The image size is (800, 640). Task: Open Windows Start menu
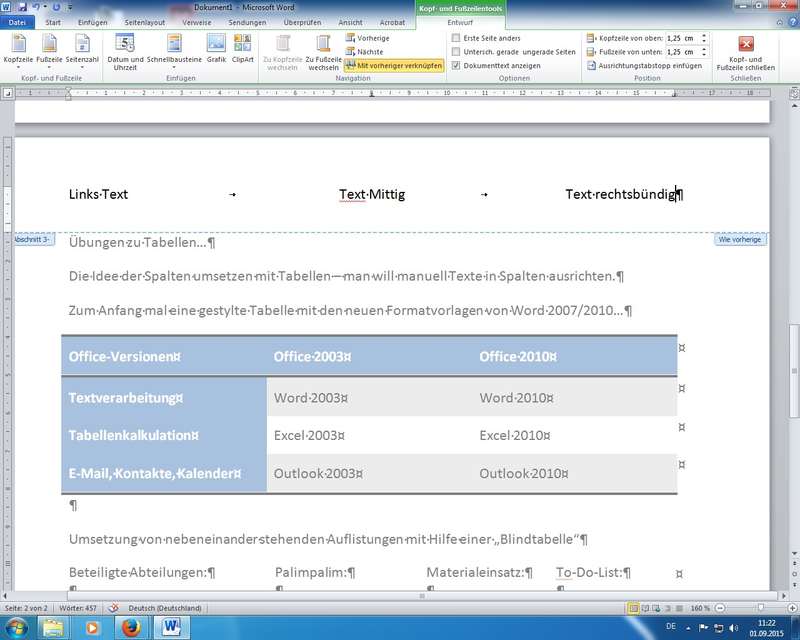[x=15, y=627]
